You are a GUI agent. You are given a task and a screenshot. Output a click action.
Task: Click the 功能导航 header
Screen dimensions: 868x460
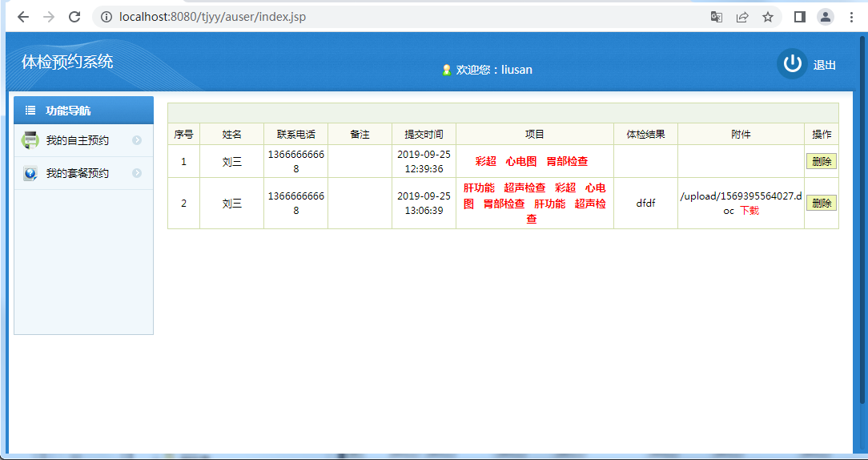[x=83, y=111]
